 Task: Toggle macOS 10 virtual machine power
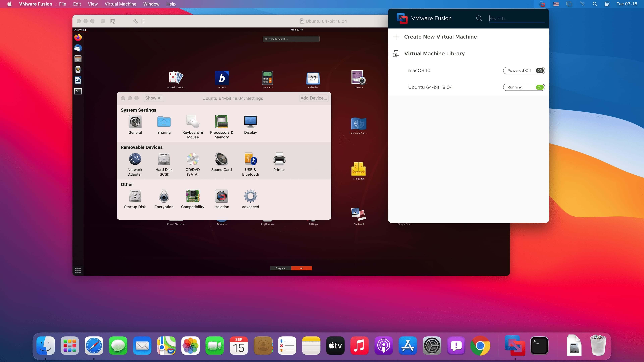pos(540,70)
